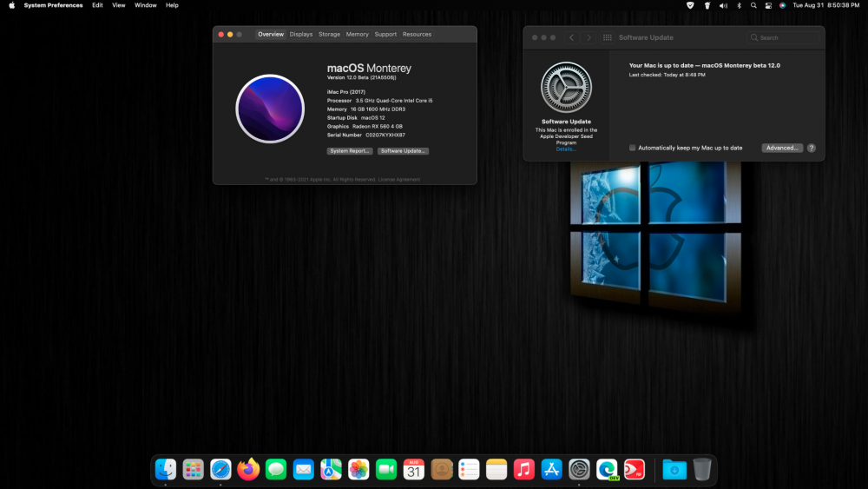Click Software Update button in About window
This screenshot has width=868, height=489.
(403, 150)
